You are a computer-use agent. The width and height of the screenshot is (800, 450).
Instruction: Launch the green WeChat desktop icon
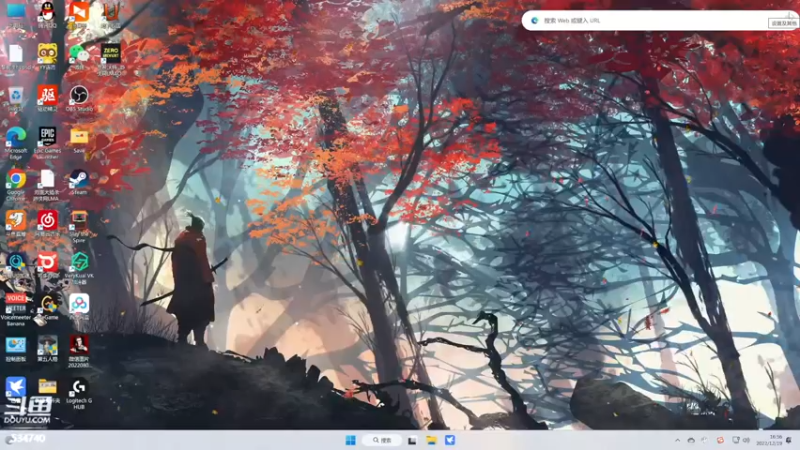79,53
